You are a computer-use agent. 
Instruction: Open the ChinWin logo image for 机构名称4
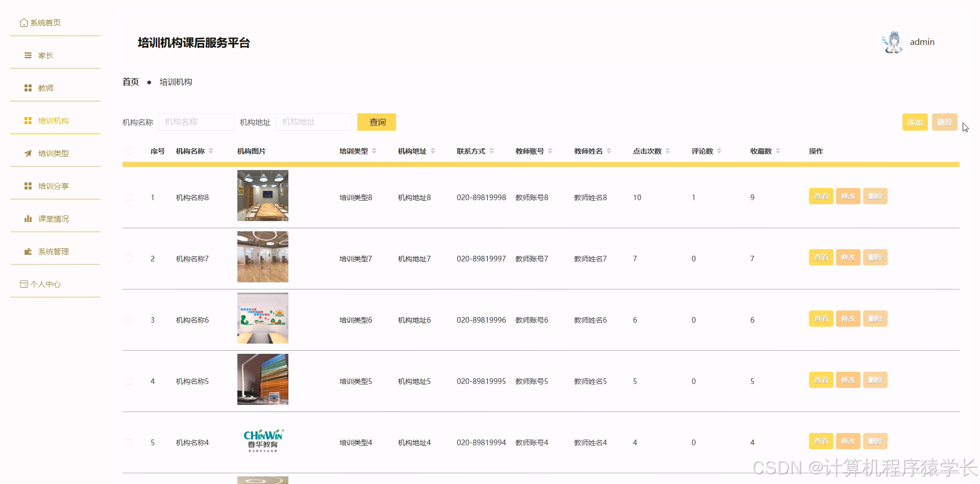pyautogui.click(x=263, y=441)
